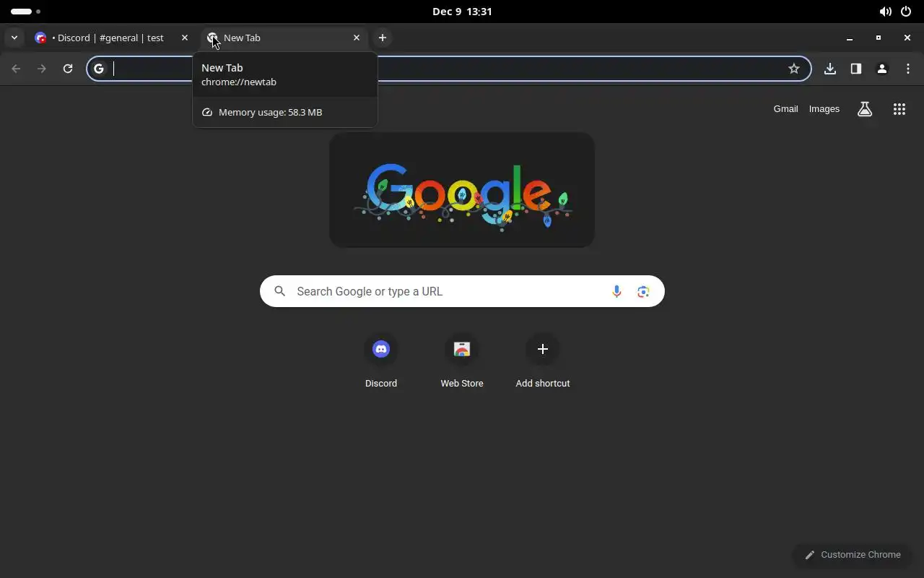
Task: Open the Google apps grid
Action: click(899, 109)
